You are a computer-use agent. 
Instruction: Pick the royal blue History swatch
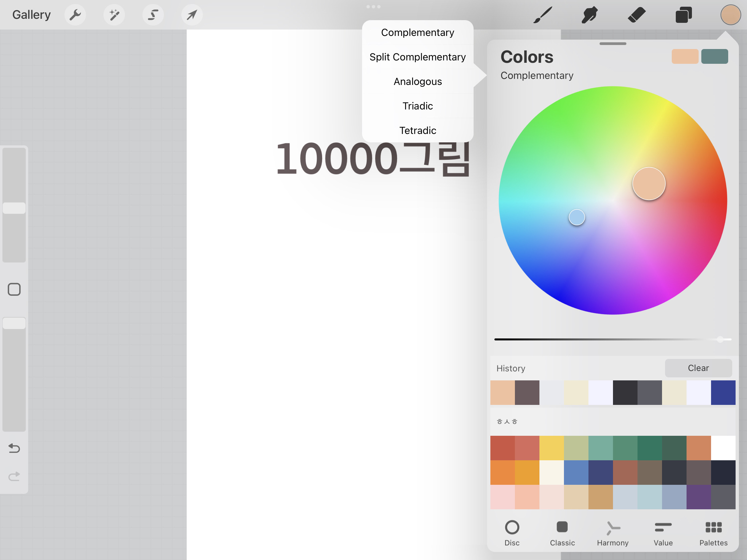click(x=723, y=392)
